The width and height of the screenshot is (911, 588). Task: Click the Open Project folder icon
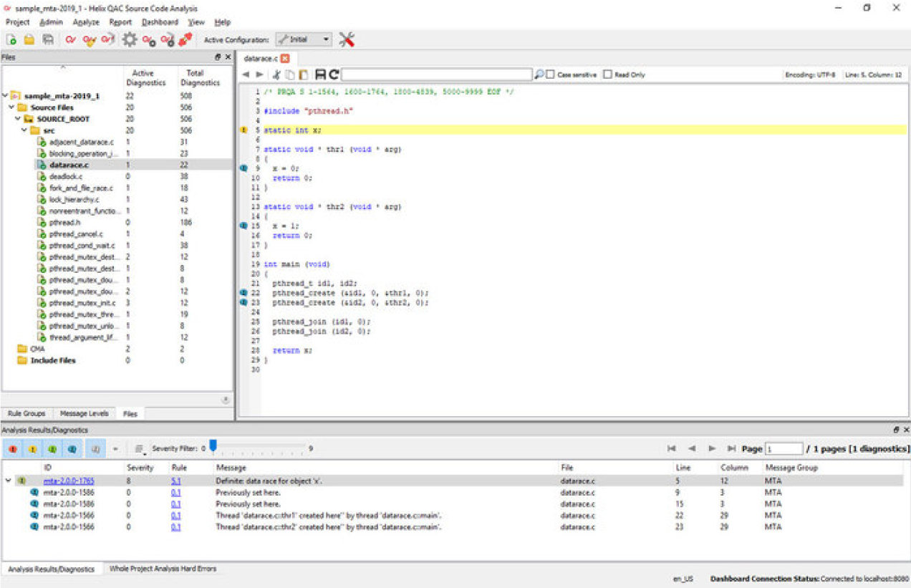point(29,40)
